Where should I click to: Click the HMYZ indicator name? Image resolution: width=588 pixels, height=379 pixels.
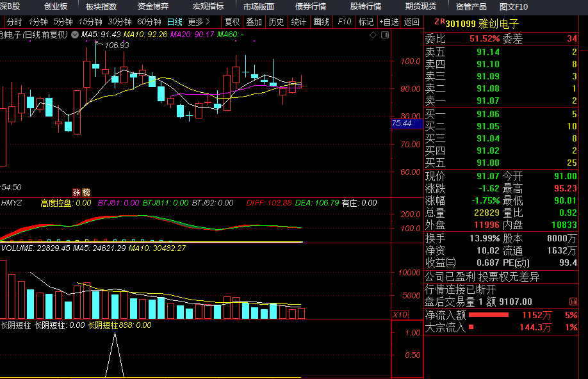point(12,203)
